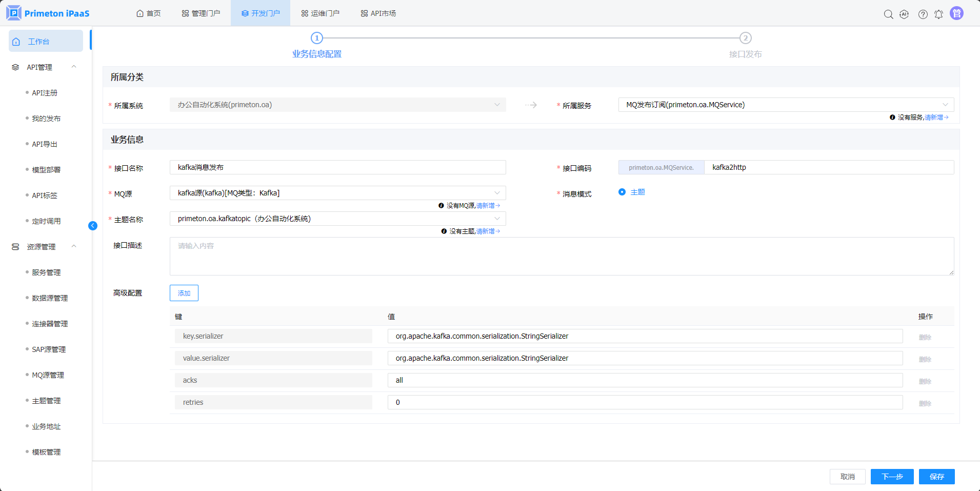The image size is (980, 491).
Task: Switch to the 运维门户 tab
Action: (320, 13)
